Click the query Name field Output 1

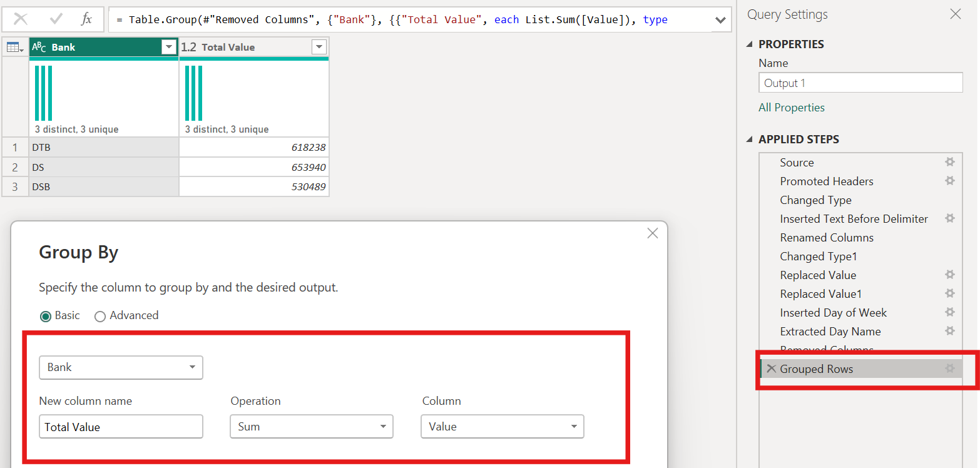[860, 83]
